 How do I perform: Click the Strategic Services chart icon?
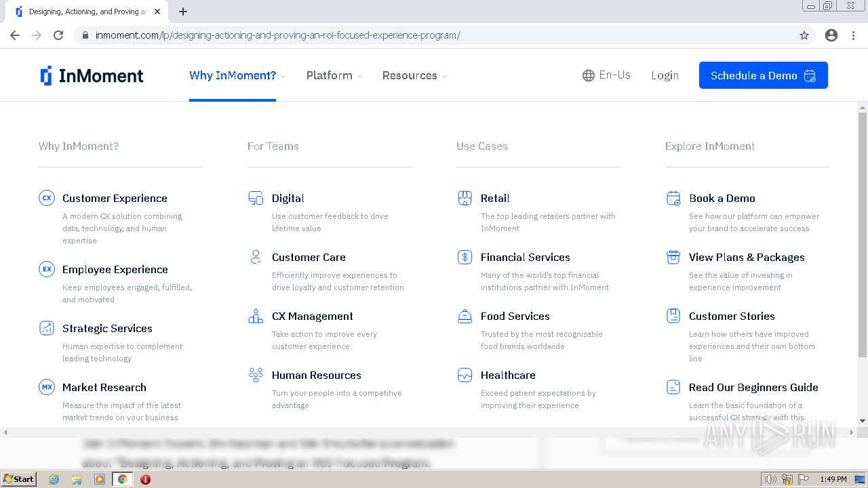(47, 328)
